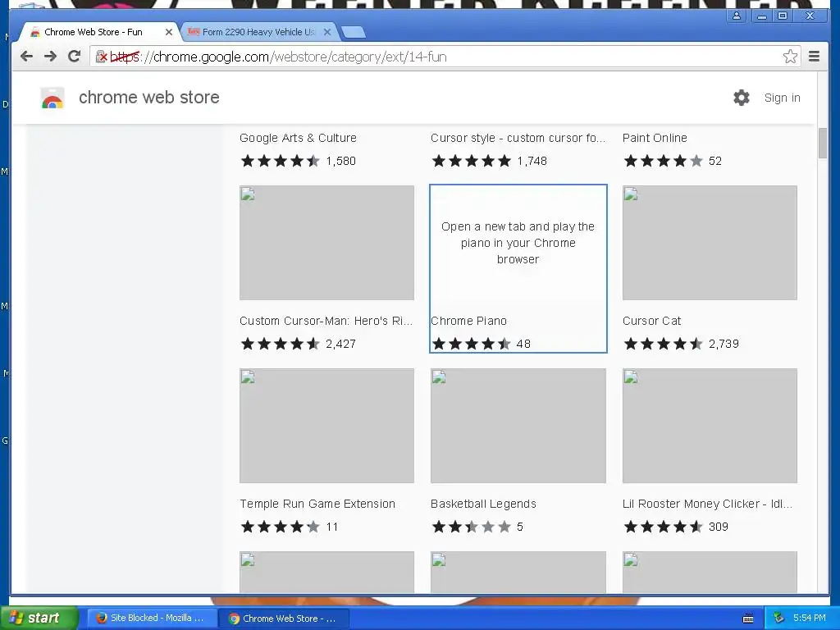Click Basketball Legends star rating
Screen dimensions: 840x630
click(x=472, y=527)
